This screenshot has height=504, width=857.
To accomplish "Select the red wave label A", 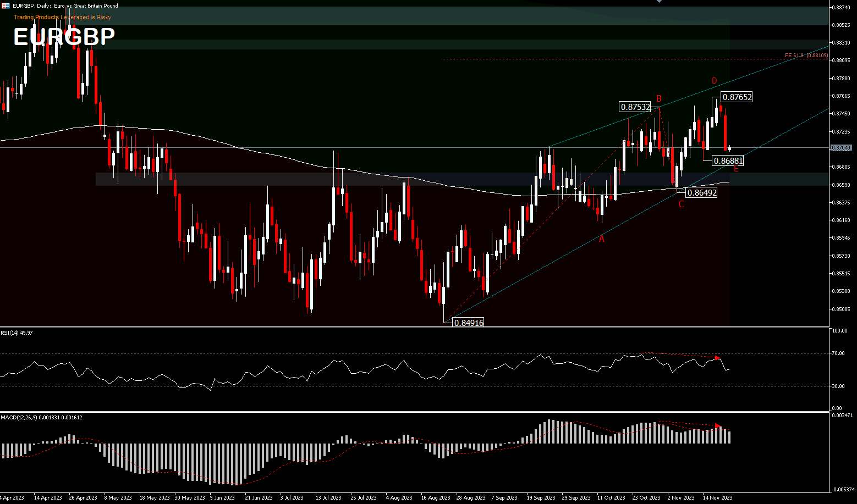I will [x=601, y=239].
